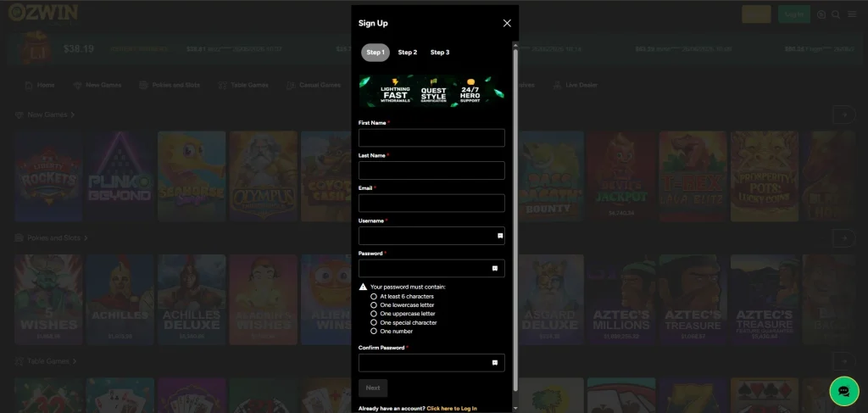Viewport: 868px width, 413px height.
Task: Click the autofill icon in the Confirm Password field
Action: pyautogui.click(x=495, y=363)
